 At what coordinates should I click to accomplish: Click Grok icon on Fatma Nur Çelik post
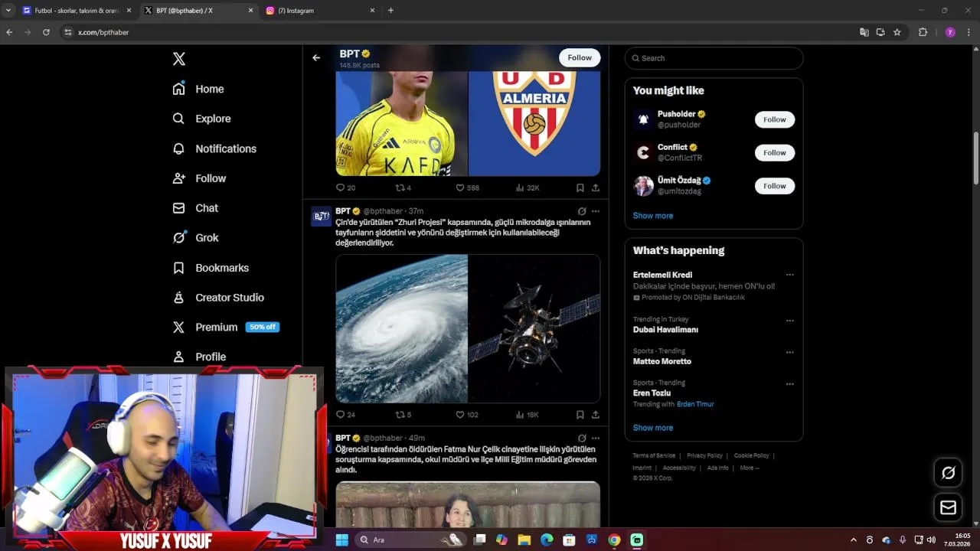(x=582, y=439)
